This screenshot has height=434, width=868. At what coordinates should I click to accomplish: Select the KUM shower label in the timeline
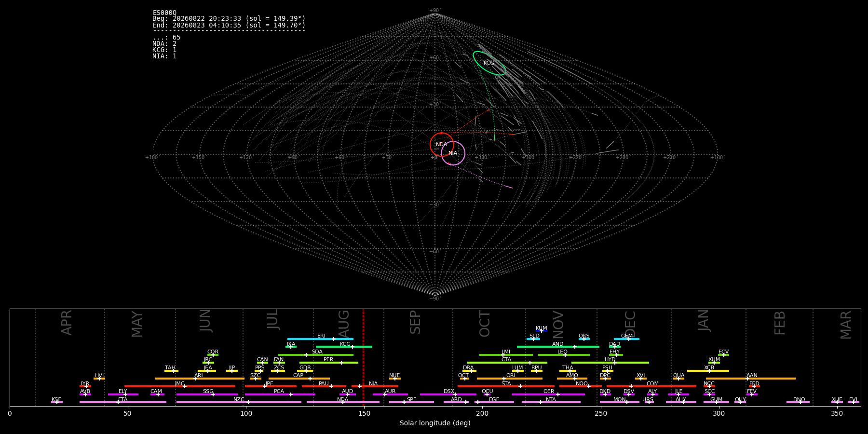(541, 328)
